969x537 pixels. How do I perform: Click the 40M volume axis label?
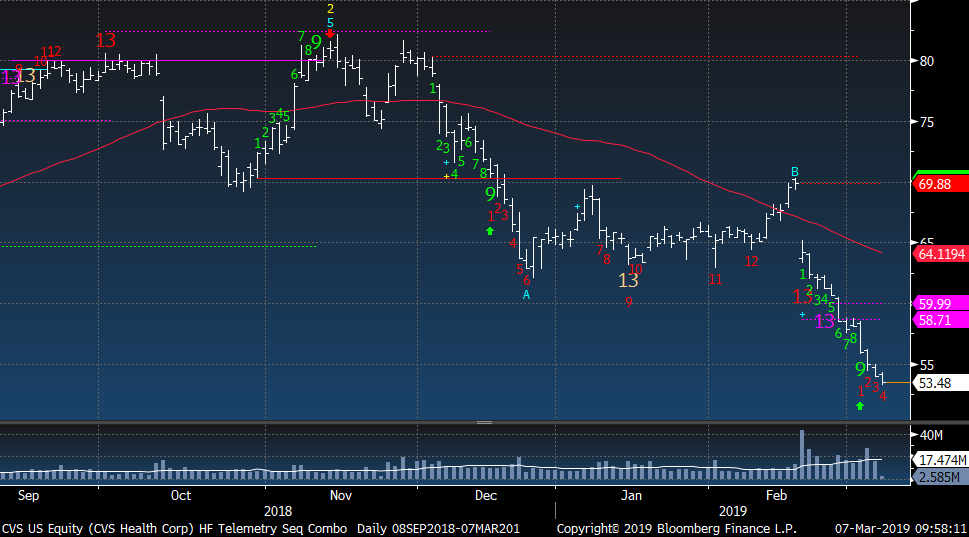click(x=931, y=435)
